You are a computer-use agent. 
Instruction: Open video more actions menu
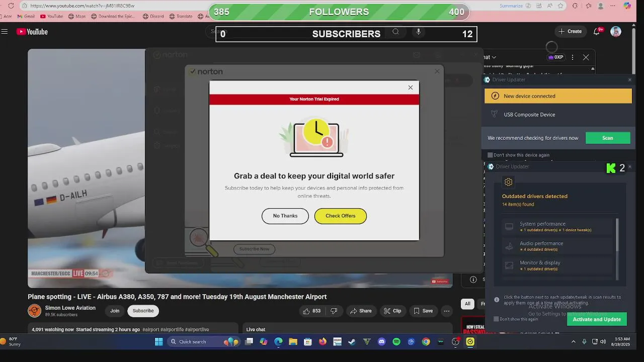pyautogui.click(x=446, y=311)
